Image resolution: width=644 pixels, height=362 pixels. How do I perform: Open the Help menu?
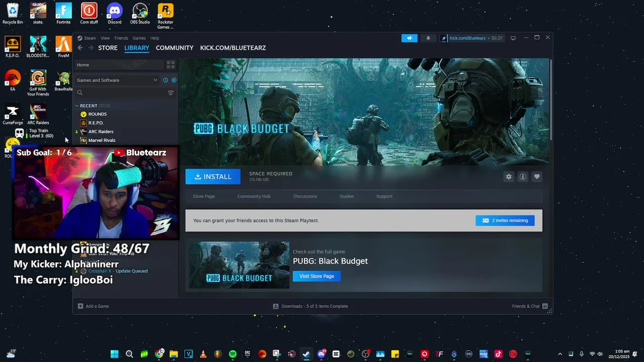point(154,38)
